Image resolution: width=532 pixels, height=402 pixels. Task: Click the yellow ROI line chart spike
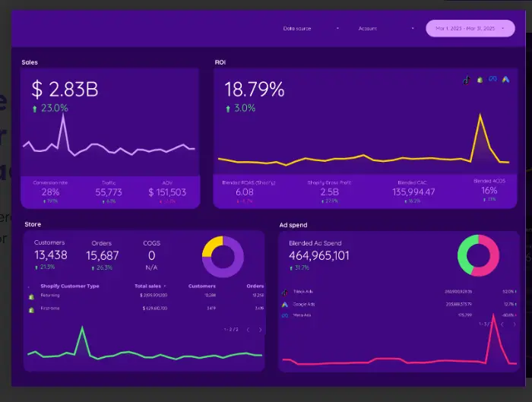pyautogui.click(x=480, y=117)
